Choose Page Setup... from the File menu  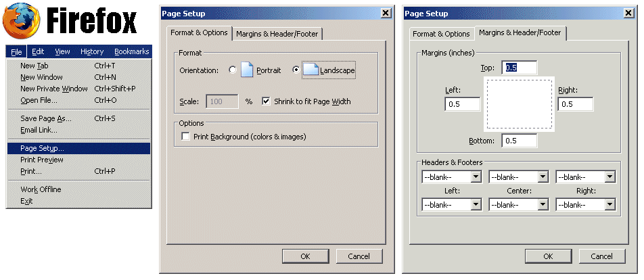tap(42, 148)
